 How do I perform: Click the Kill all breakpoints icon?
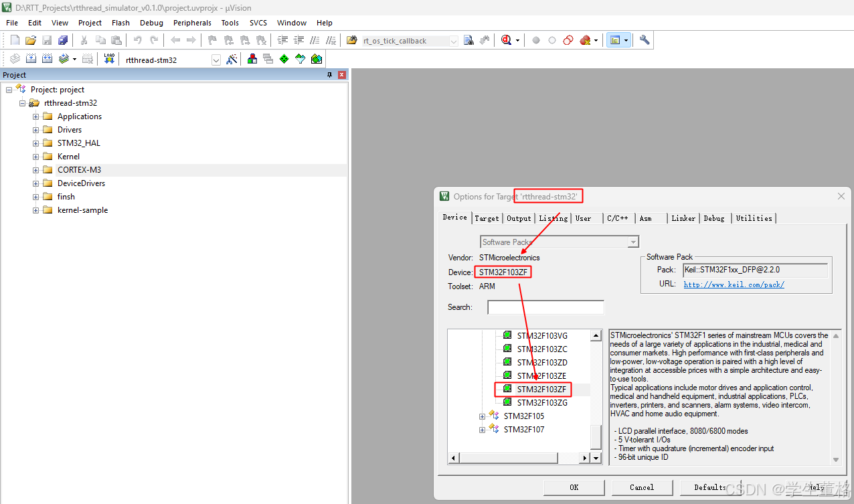point(586,40)
